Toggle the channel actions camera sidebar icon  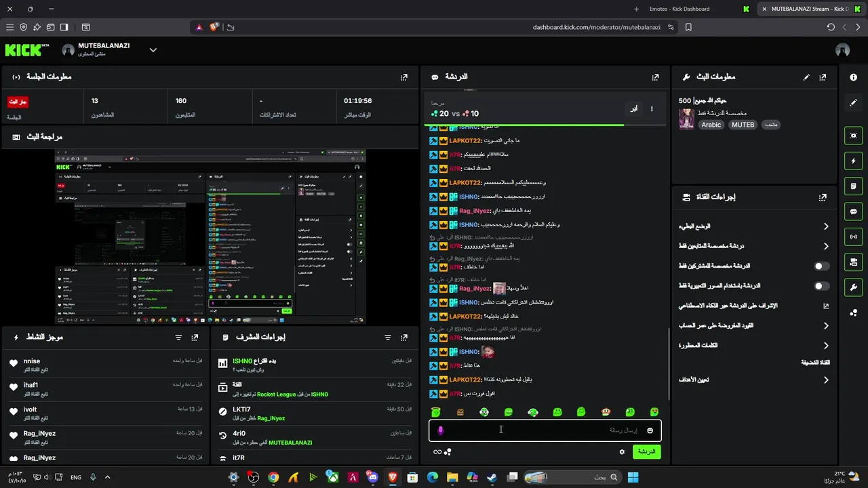point(853,262)
